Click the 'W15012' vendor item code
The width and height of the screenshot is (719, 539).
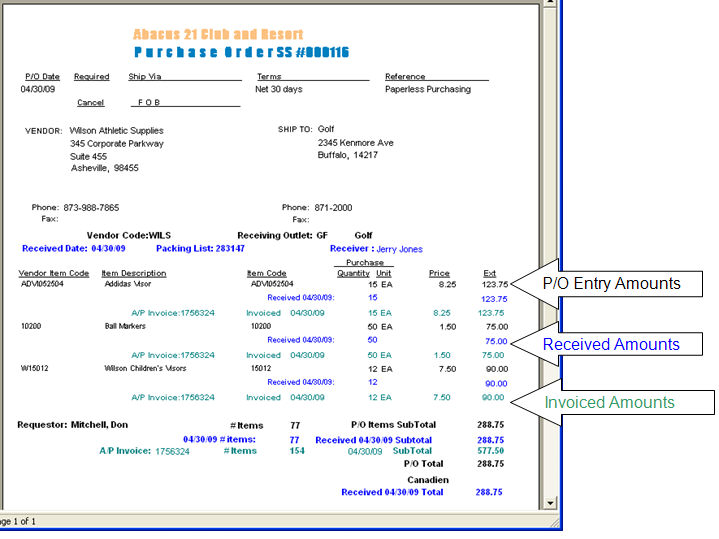(34, 368)
